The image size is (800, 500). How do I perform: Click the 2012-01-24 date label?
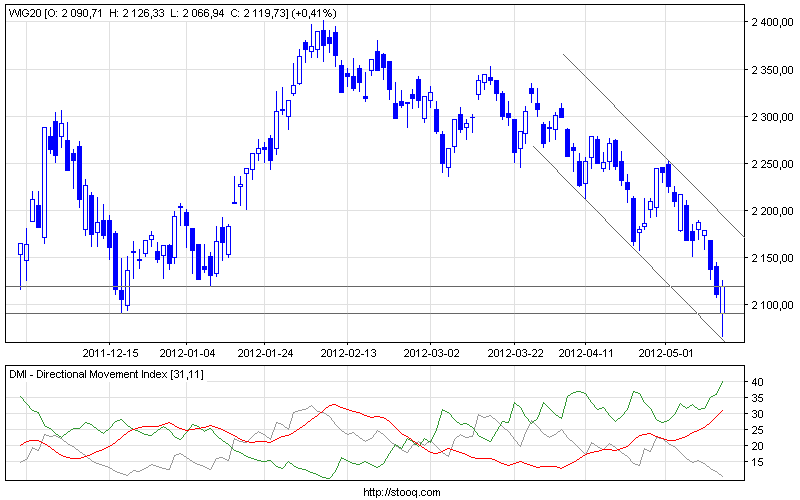(265, 353)
